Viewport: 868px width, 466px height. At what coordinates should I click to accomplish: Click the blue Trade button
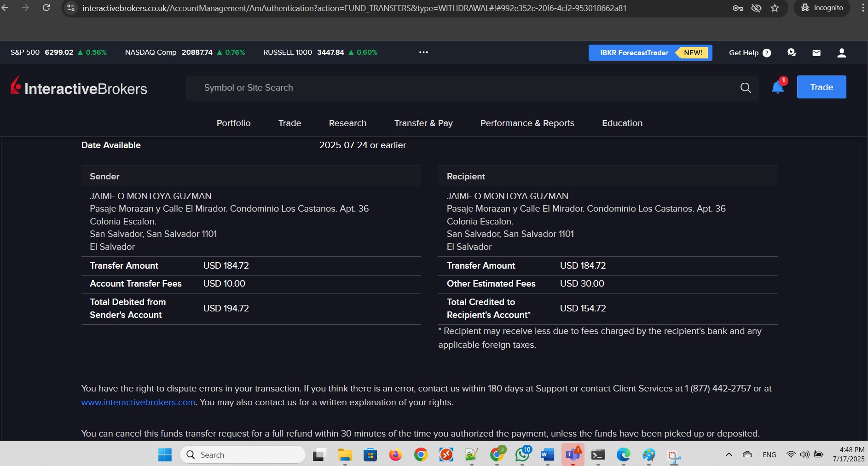[x=822, y=87]
